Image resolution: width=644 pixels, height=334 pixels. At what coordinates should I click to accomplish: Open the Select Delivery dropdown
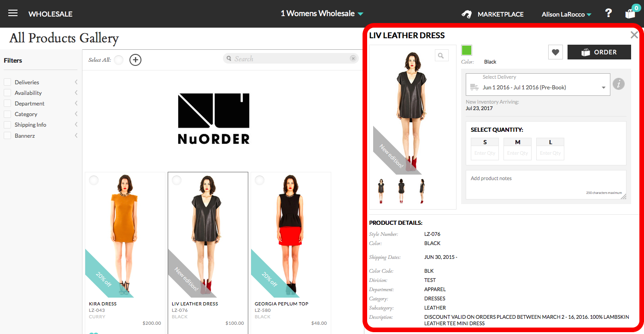(538, 84)
